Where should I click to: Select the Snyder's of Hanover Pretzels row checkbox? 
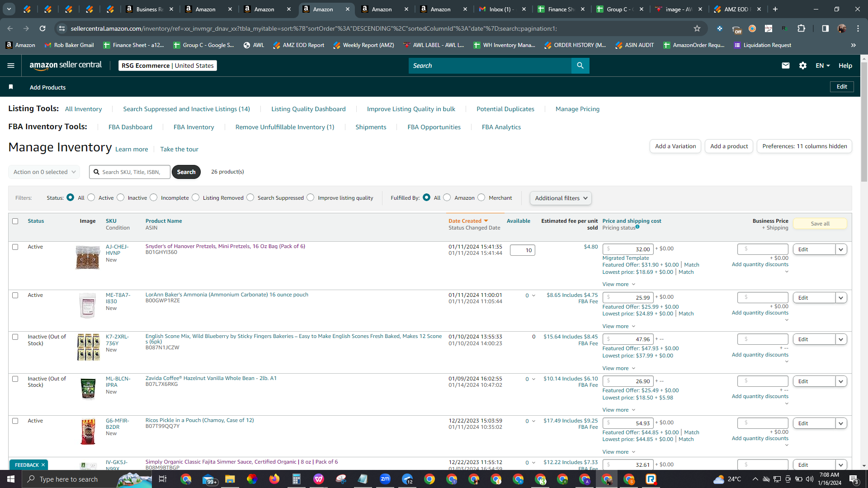[x=15, y=247]
